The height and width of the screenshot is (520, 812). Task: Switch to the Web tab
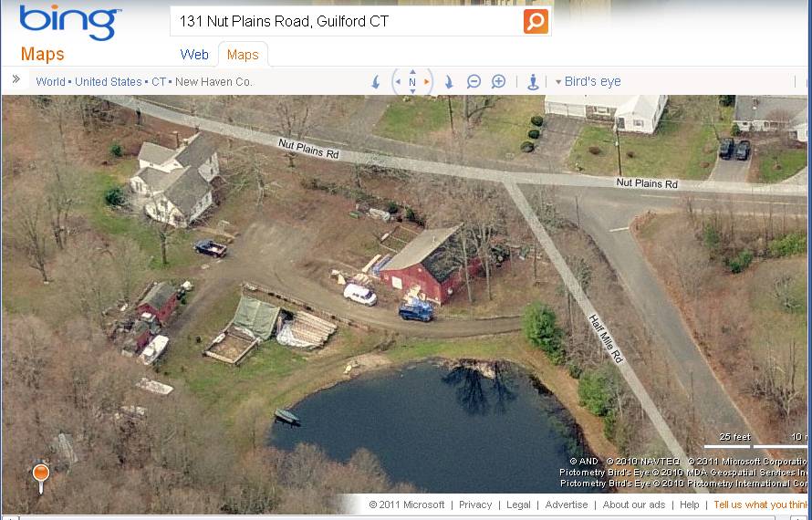[194, 55]
